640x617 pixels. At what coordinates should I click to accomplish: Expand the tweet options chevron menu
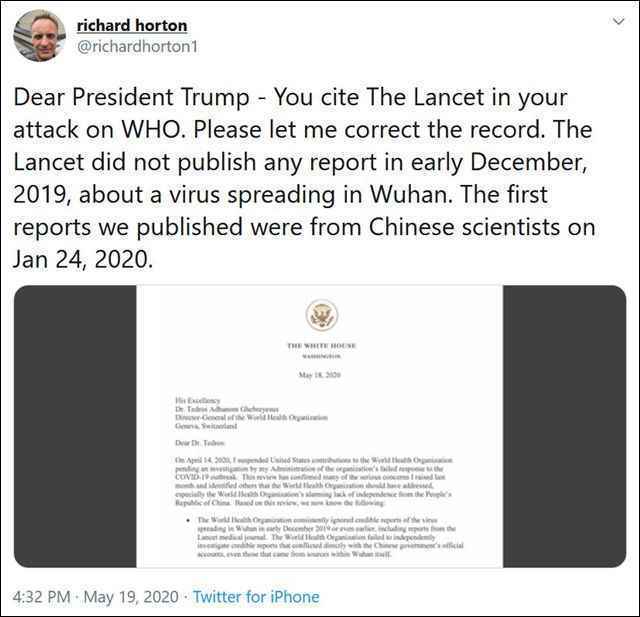(x=619, y=21)
